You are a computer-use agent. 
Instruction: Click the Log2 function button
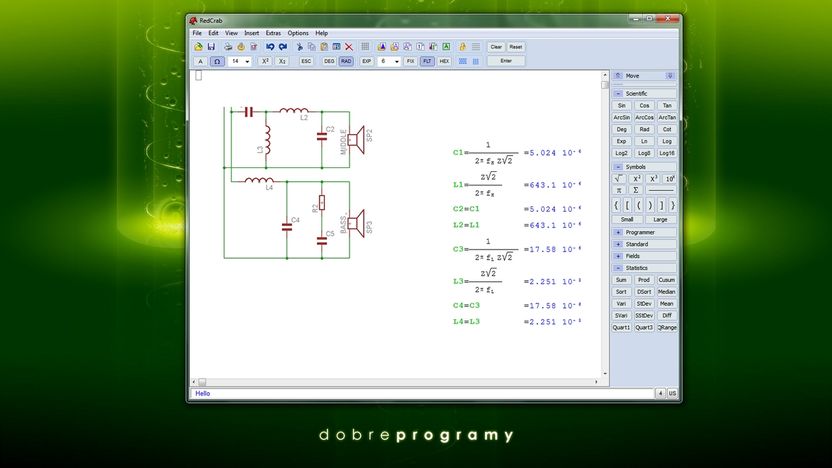621,153
